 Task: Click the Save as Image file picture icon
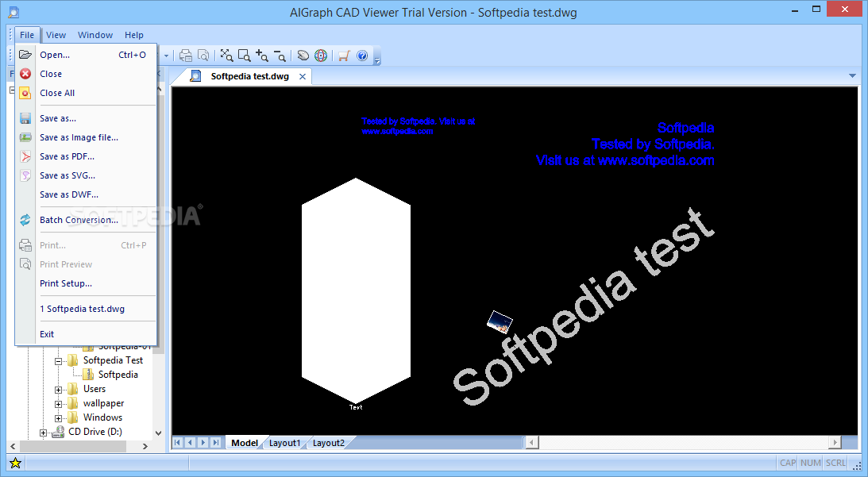25,137
